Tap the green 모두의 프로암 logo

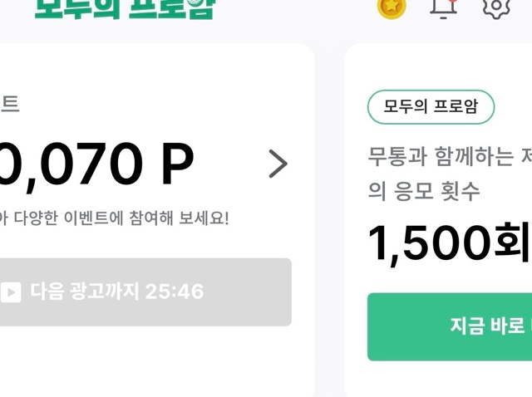coord(125,8)
